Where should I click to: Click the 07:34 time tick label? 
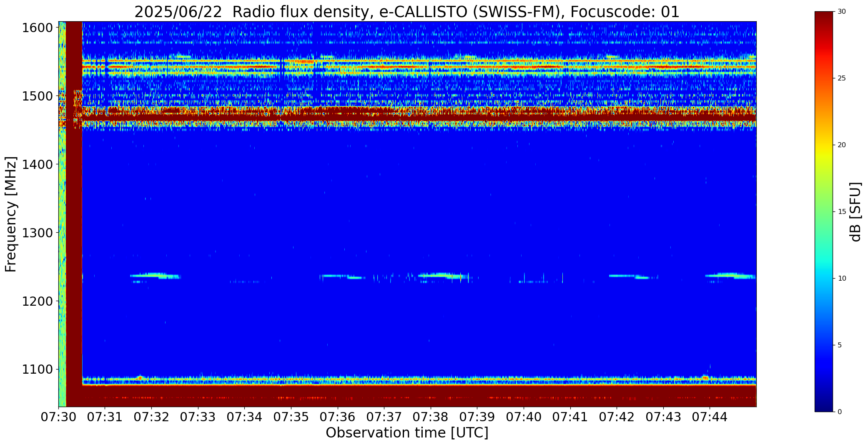coord(245,417)
